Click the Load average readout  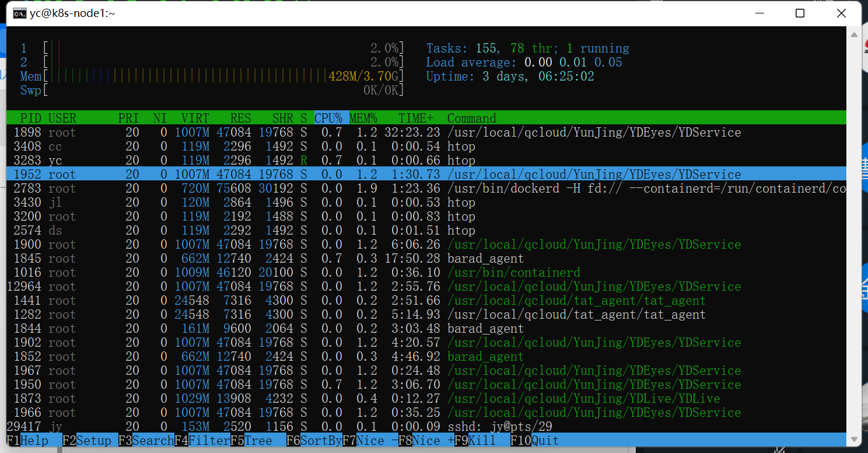click(524, 62)
